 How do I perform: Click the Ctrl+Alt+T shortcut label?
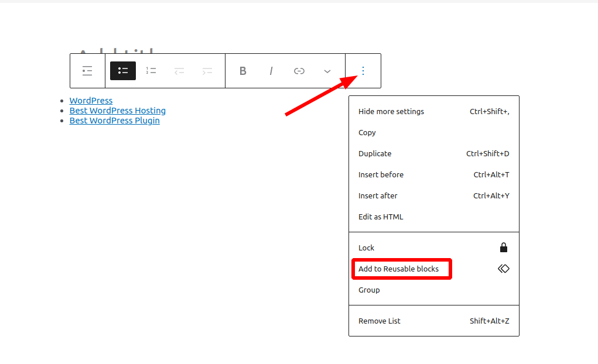pos(491,174)
